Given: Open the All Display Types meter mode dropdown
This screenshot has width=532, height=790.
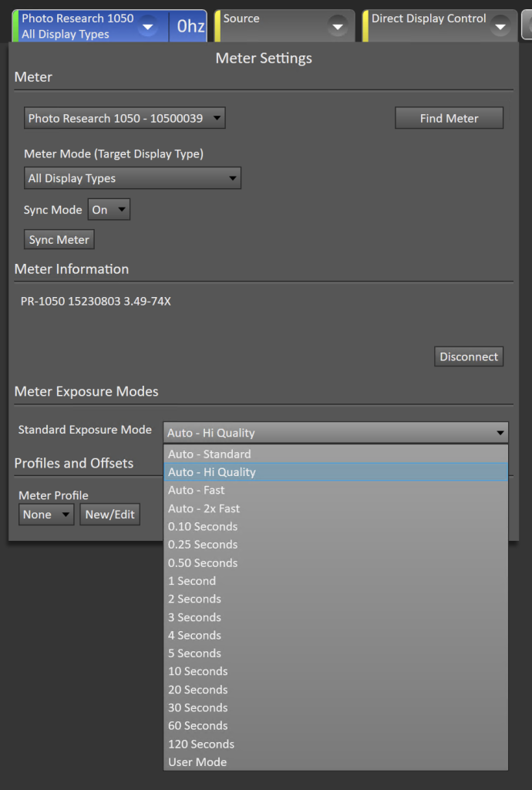Looking at the screenshot, I should [x=133, y=178].
